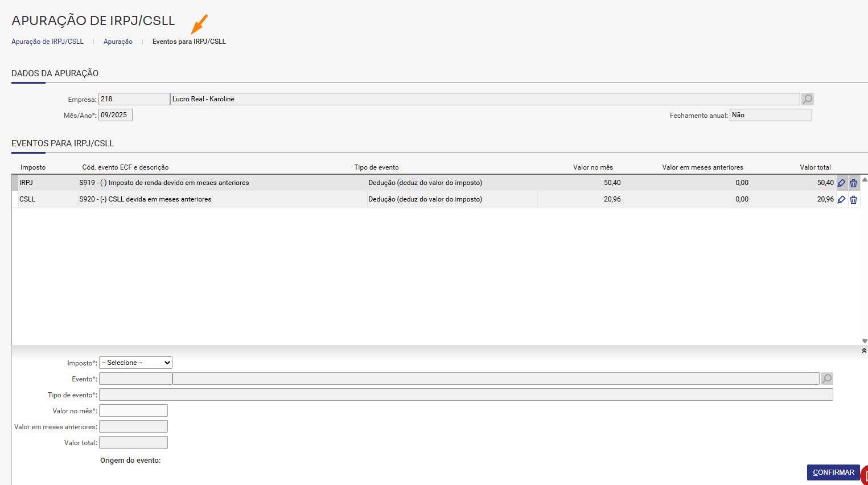Viewport: 868px width, 485px height.
Task: Open the Empresa search magnifier
Action: [808, 99]
